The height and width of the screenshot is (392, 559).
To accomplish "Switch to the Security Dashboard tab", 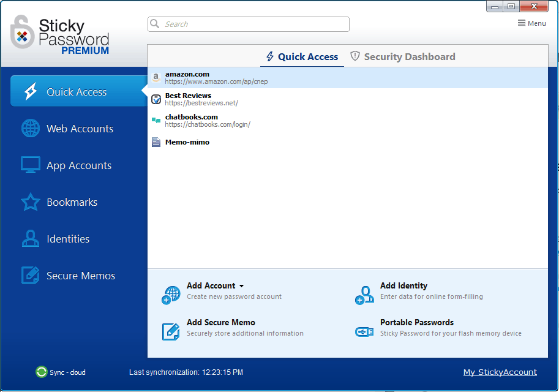I will 402,56.
